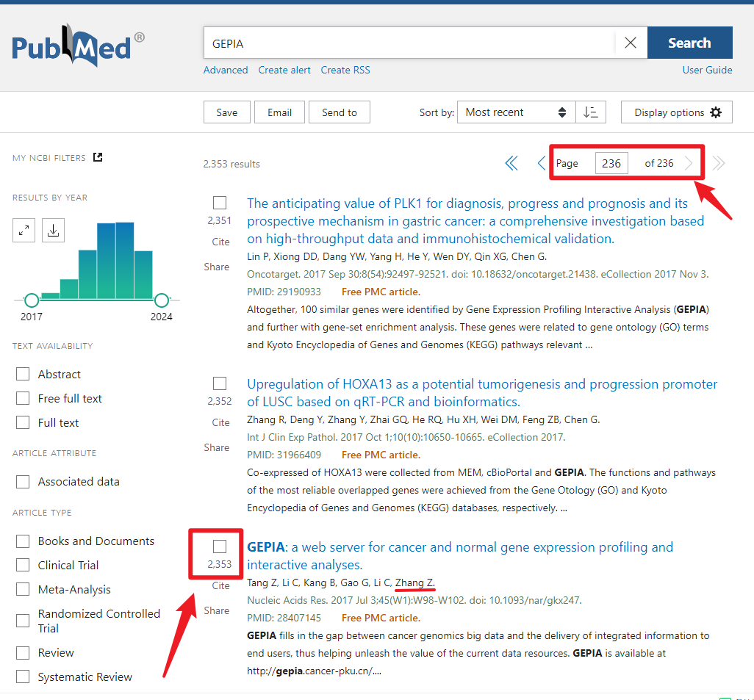754x700 pixels.
Task: Go to the previous results page
Action: (542, 164)
